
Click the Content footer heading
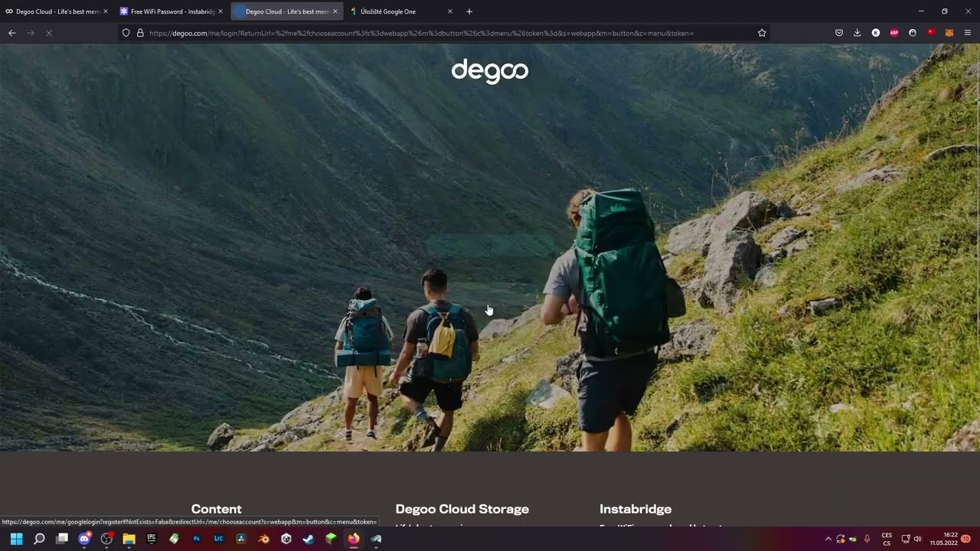(x=216, y=509)
